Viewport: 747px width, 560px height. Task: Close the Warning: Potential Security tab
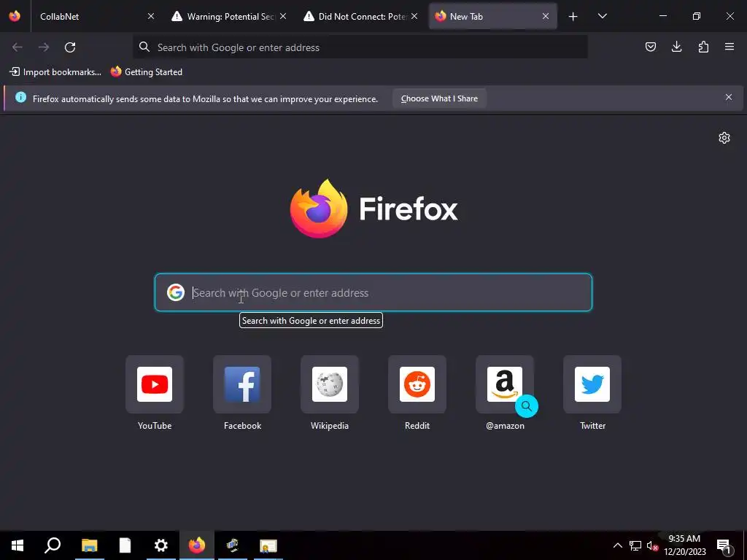(283, 16)
